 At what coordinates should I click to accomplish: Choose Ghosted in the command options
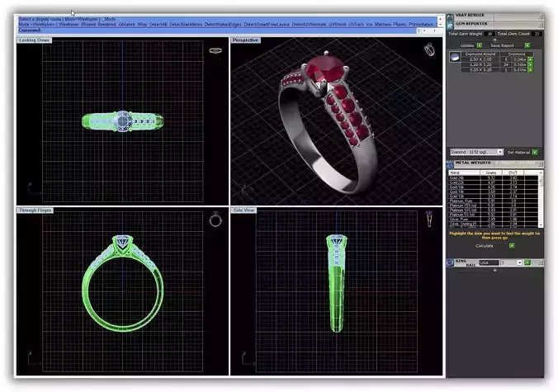(x=126, y=24)
